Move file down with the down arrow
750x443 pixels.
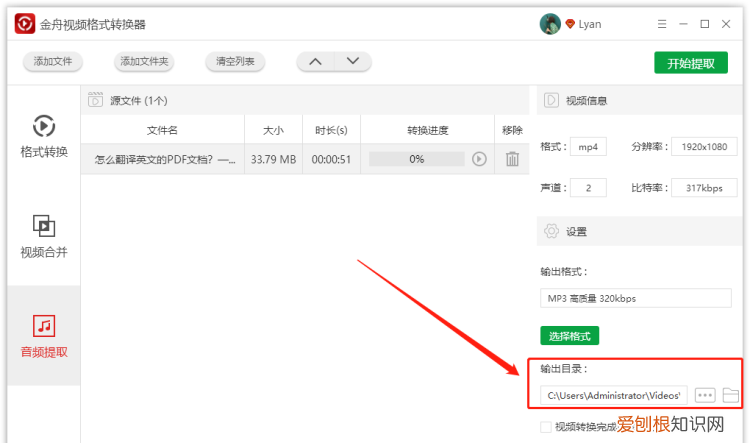point(353,61)
